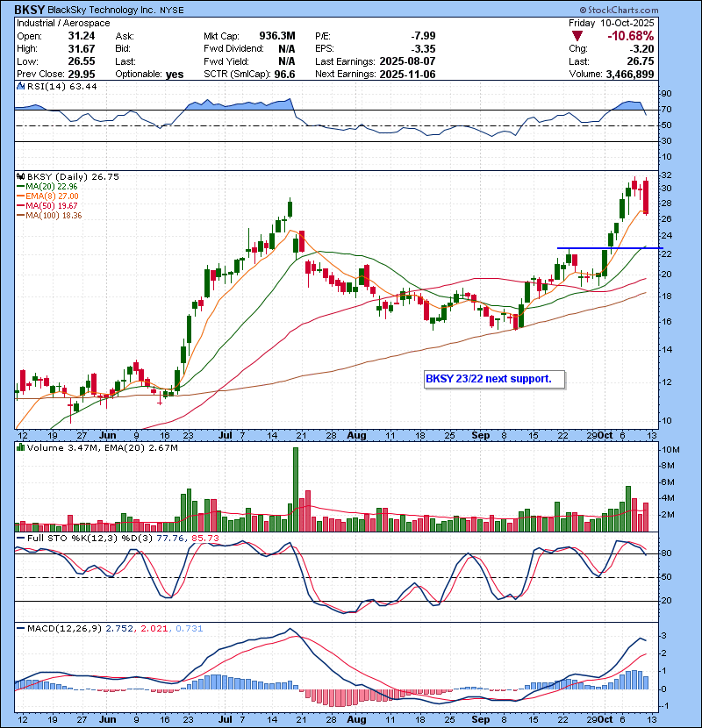Click Next Earnings date 2025-11-06
The width and height of the screenshot is (702, 728).
click(x=407, y=74)
